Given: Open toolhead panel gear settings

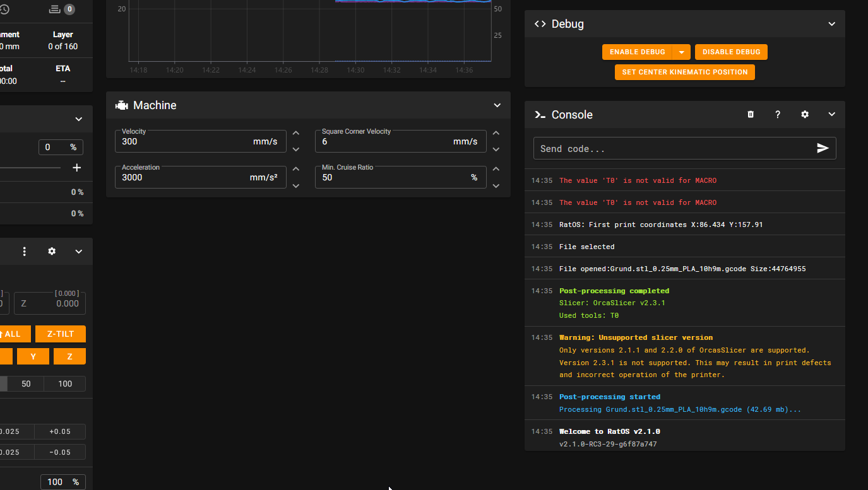Looking at the screenshot, I should coord(52,252).
